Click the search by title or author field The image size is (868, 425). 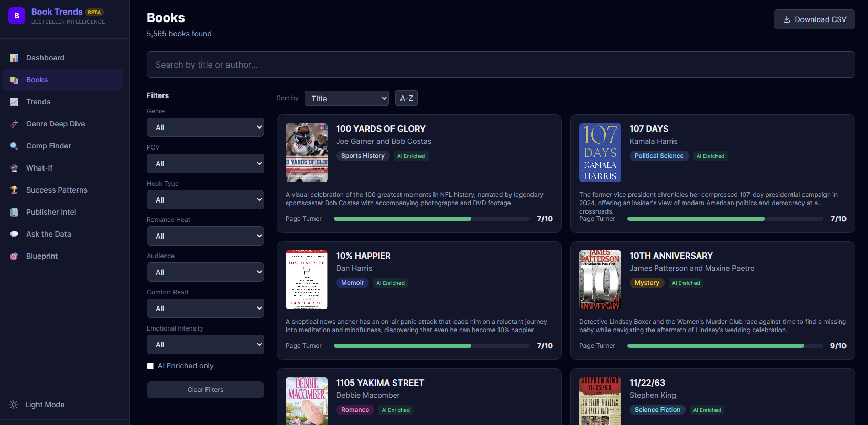click(x=501, y=65)
